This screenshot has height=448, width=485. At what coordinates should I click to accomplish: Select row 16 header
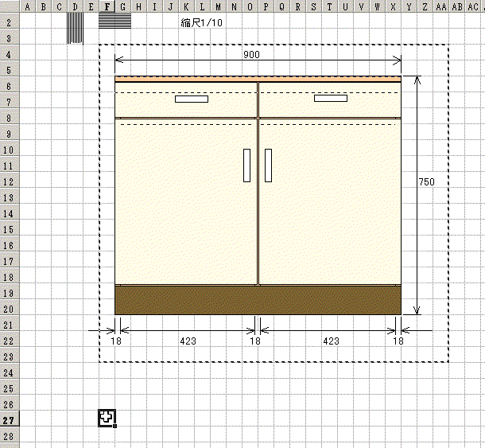(x=10, y=245)
